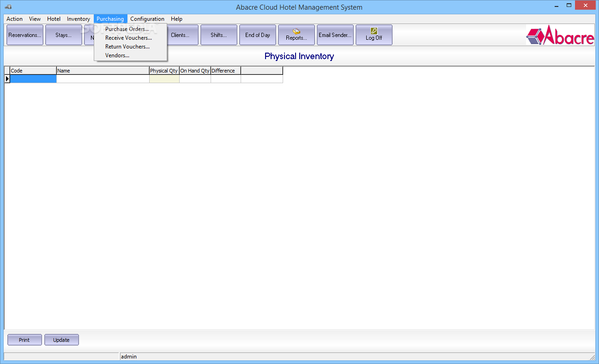Open the Action menu
The image size is (599, 364).
14,19
